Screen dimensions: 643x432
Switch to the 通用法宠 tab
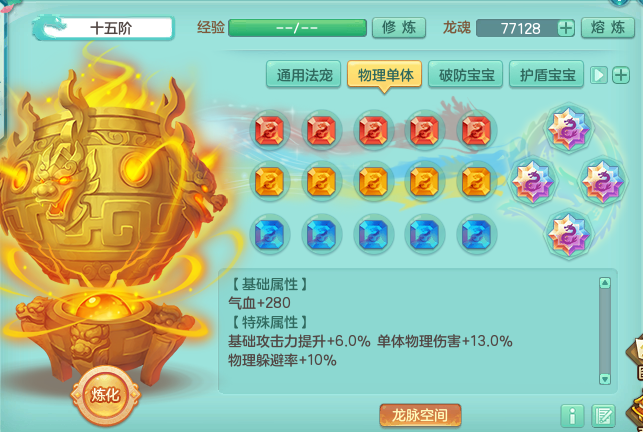pyautogui.click(x=303, y=74)
